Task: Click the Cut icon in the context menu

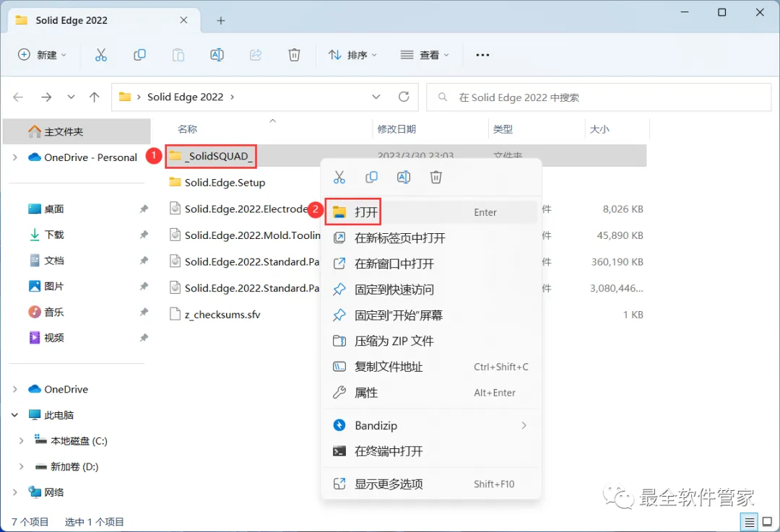Action: tap(339, 177)
